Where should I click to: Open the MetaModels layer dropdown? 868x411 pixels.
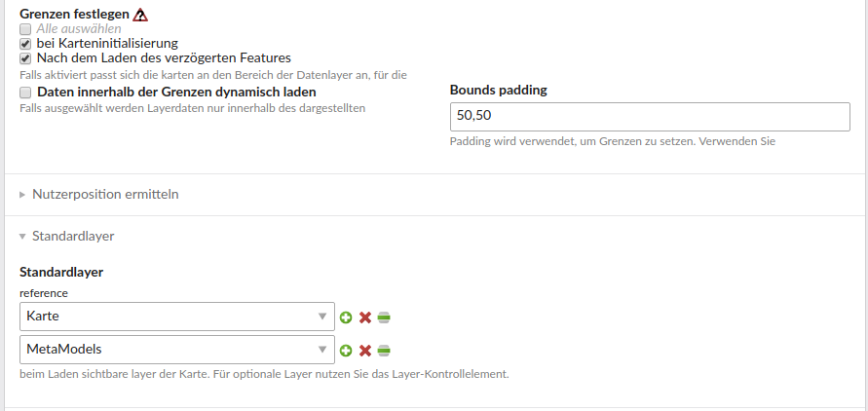point(177,350)
